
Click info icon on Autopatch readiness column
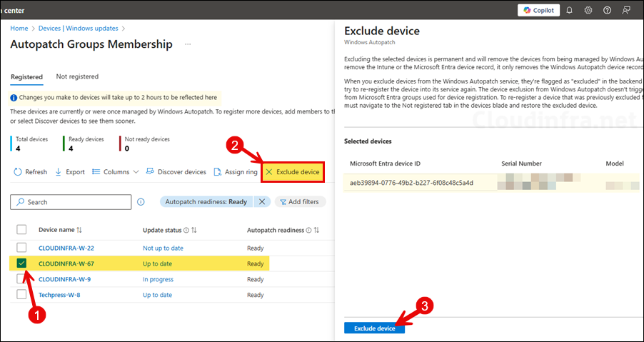[x=308, y=231]
